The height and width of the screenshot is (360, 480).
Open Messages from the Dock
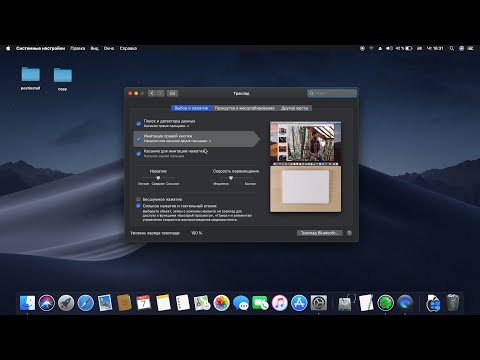(x=241, y=303)
